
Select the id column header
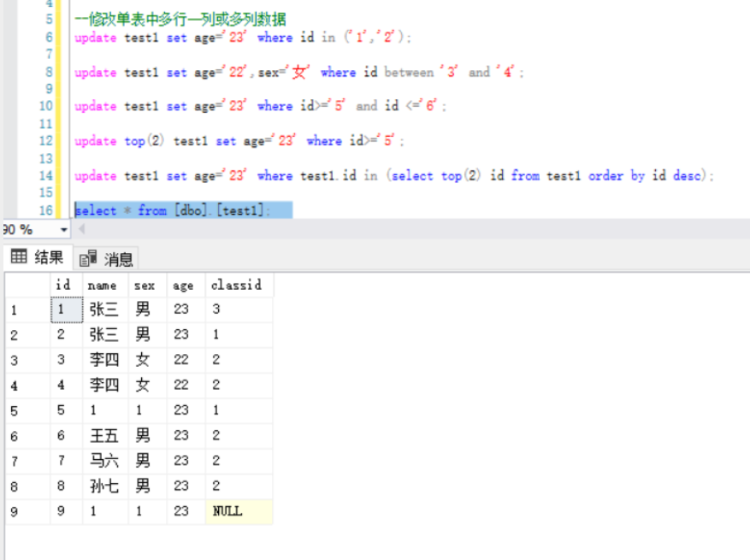(x=66, y=286)
